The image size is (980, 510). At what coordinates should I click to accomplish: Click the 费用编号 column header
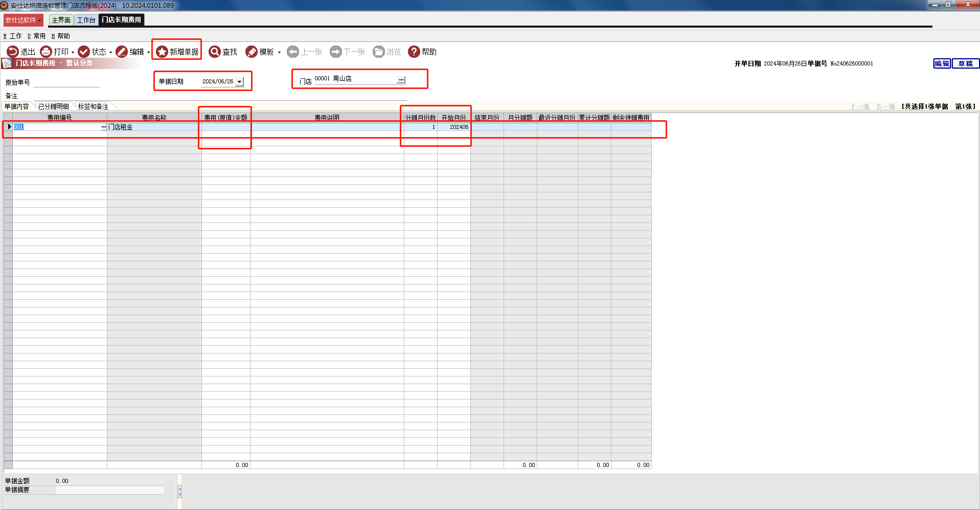[60, 118]
